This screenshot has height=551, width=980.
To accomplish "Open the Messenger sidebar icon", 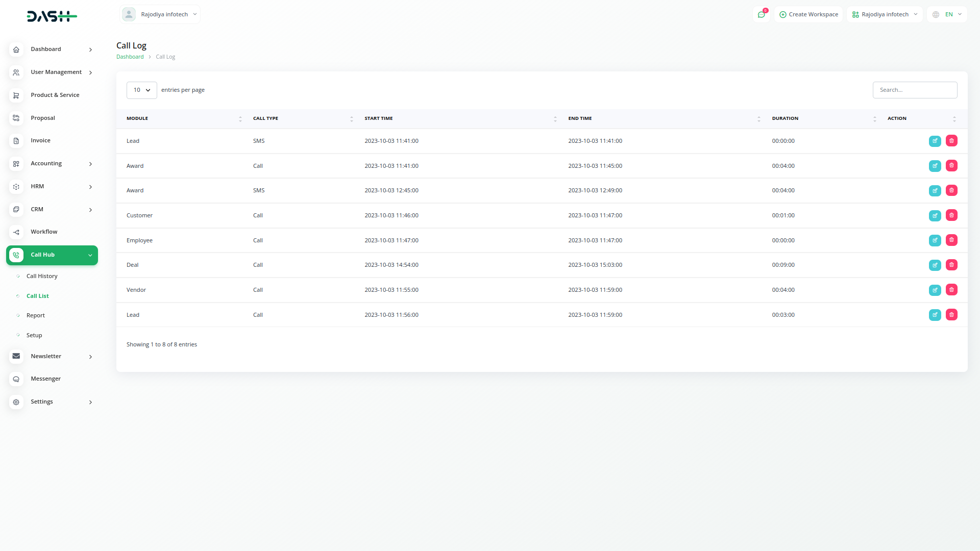I will 16,379.
